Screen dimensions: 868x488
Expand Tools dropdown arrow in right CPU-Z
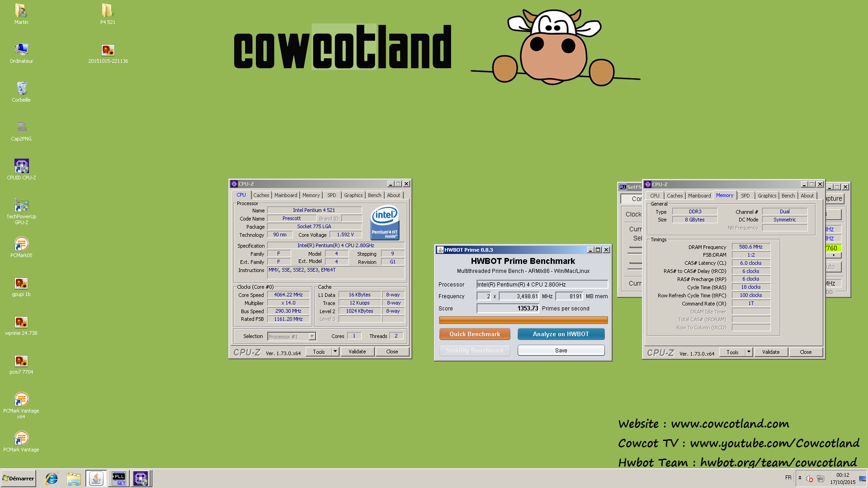749,352
